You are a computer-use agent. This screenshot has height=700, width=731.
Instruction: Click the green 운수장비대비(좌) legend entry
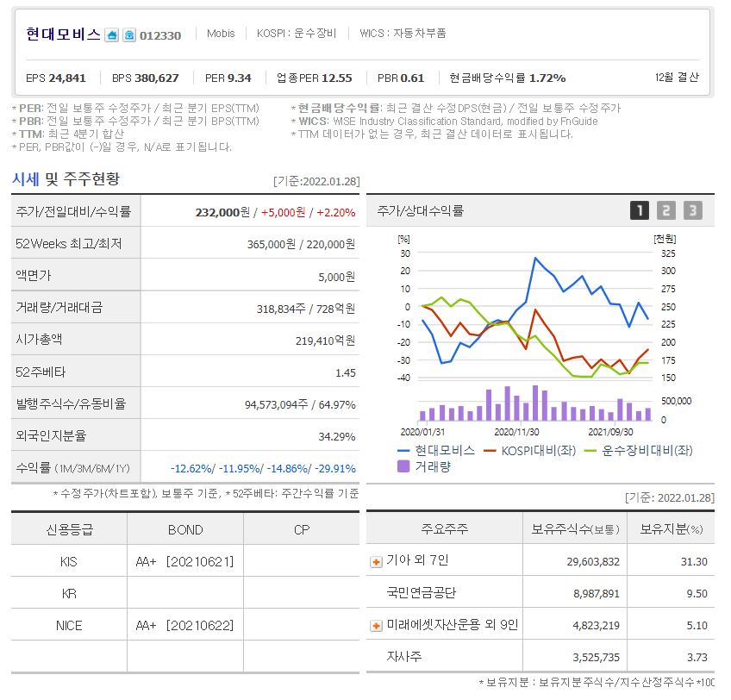(x=638, y=451)
